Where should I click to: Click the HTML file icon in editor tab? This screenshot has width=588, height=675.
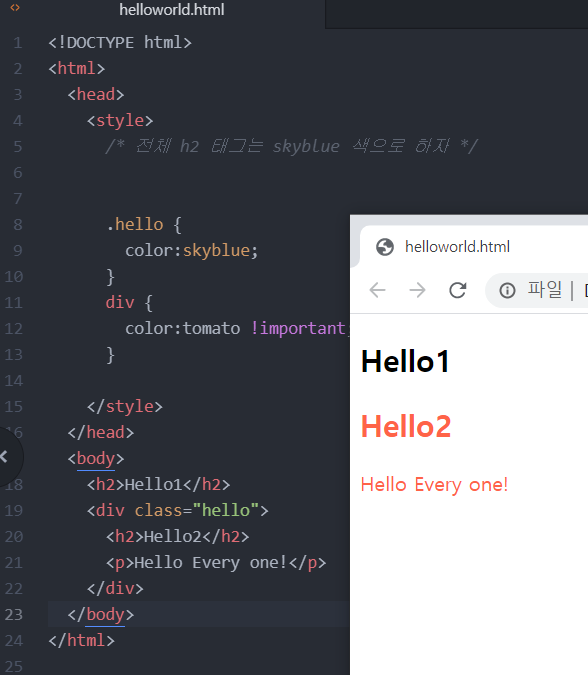pyautogui.click(x=15, y=7)
